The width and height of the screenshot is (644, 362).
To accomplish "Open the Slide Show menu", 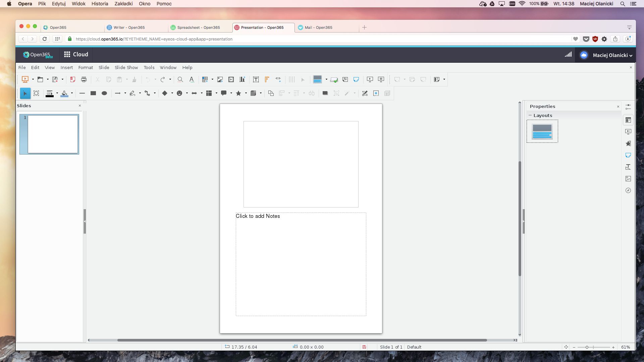I will 126,67.
